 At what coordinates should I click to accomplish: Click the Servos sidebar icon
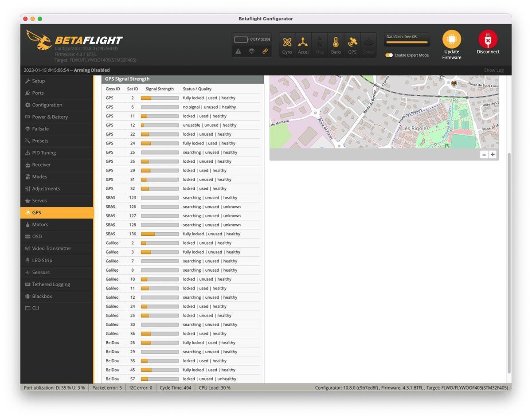pyautogui.click(x=27, y=201)
